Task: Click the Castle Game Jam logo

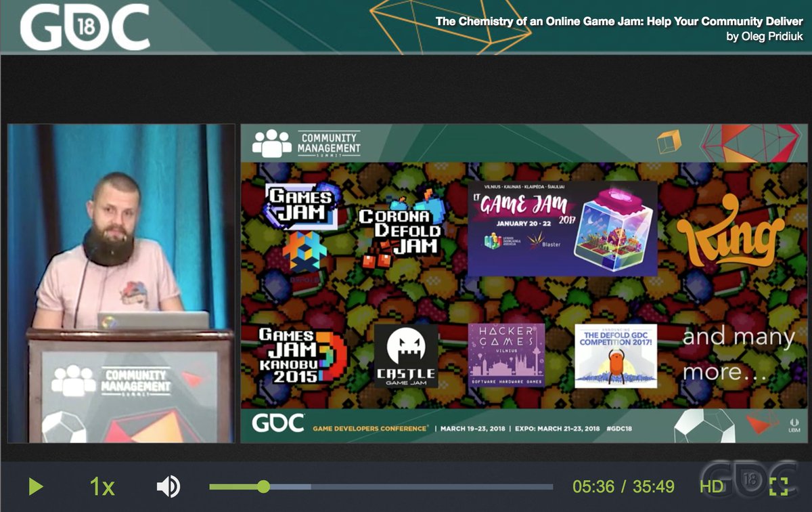Action: 406,356
